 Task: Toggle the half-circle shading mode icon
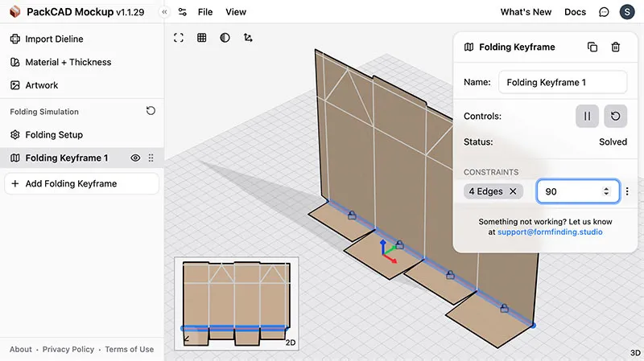[225, 38]
